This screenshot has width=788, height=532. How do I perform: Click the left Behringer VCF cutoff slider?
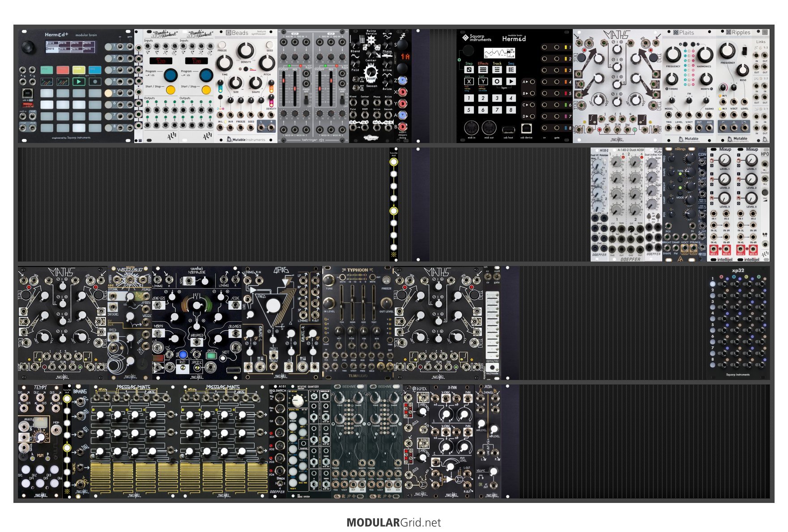(x=283, y=88)
